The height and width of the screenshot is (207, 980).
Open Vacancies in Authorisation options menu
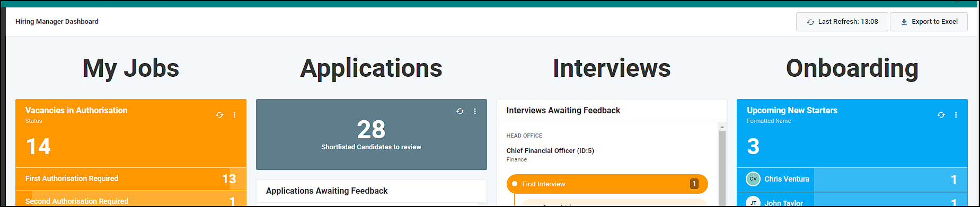[234, 115]
